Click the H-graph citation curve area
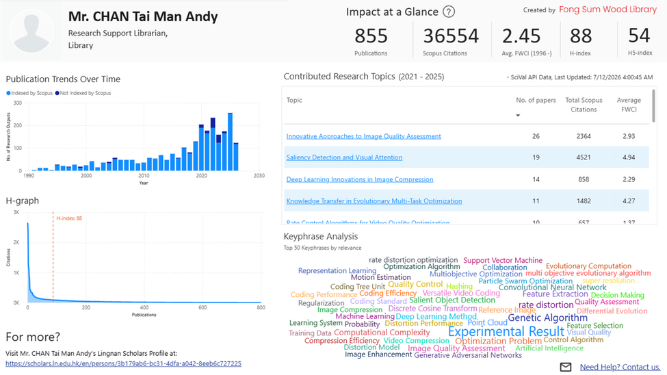Viewport: 667px width, 375px height. coord(144,262)
